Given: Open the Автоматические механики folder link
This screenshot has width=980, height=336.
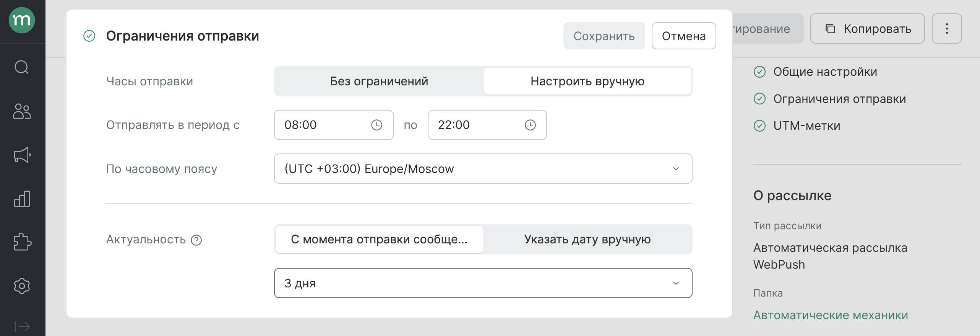Looking at the screenshot, I should [831, 315].
